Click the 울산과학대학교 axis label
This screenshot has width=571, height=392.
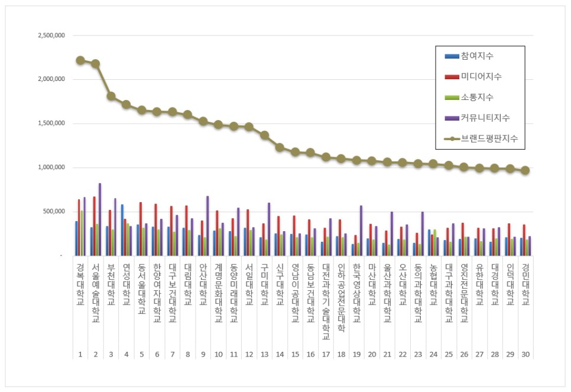tap(388, 293)
